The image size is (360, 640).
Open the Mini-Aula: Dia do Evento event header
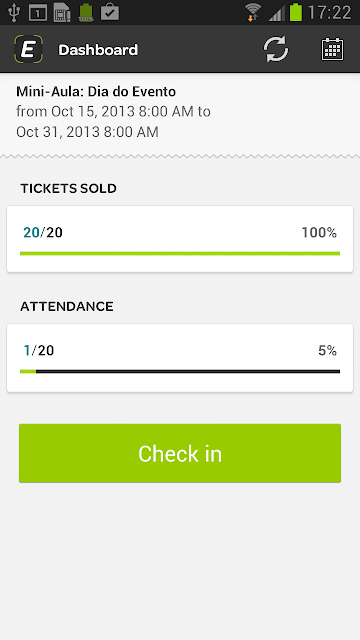(x=180, y=112)
